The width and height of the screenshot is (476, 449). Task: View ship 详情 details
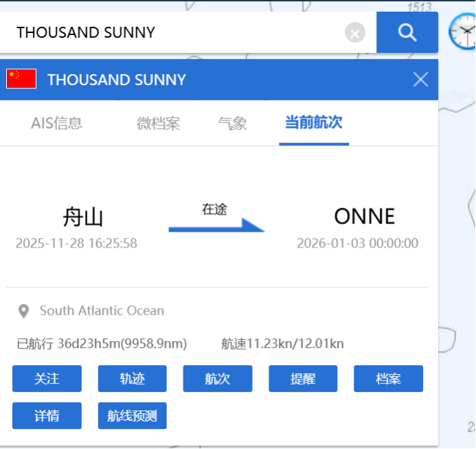coord(47,416)
